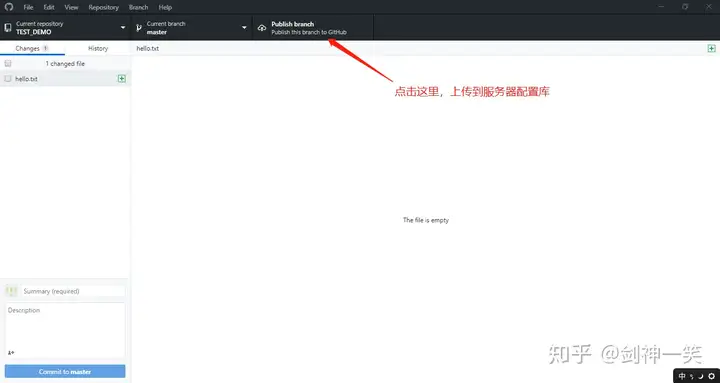Click the add co-authors icon

pyautogui.click(x=11, y=353)
